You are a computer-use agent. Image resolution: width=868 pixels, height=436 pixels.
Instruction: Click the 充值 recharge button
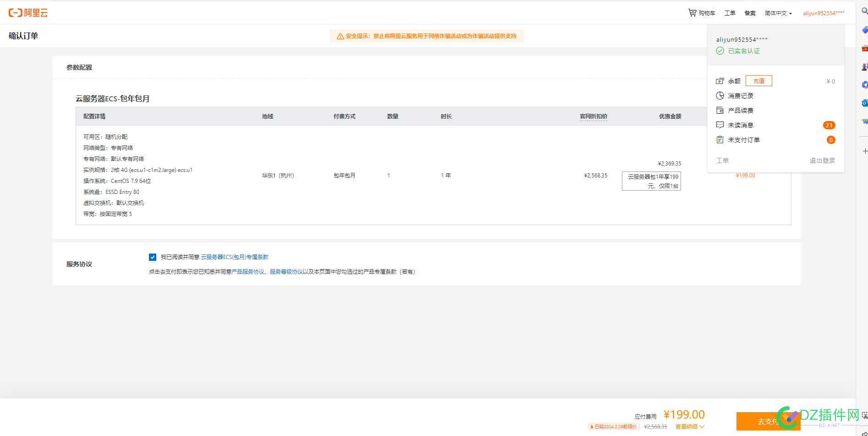759,81
